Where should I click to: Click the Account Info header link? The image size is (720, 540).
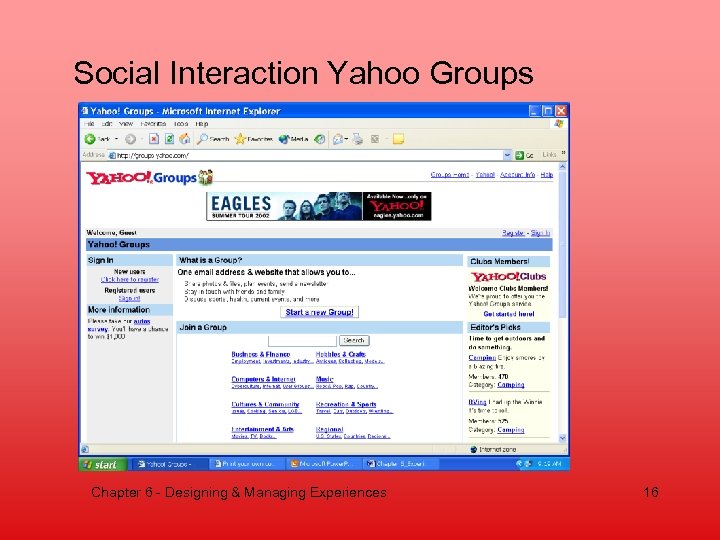tap(518, 174)
